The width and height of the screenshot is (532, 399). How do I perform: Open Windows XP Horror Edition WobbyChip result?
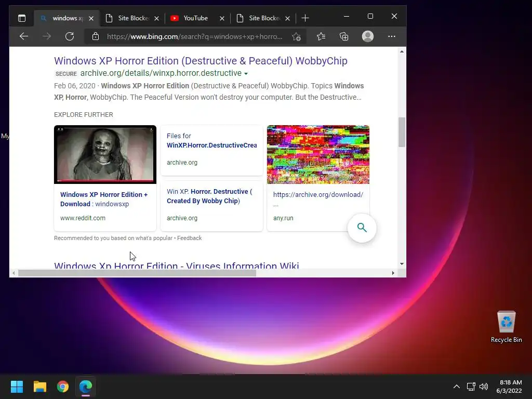pyautogui.click(x=201, y=61)
